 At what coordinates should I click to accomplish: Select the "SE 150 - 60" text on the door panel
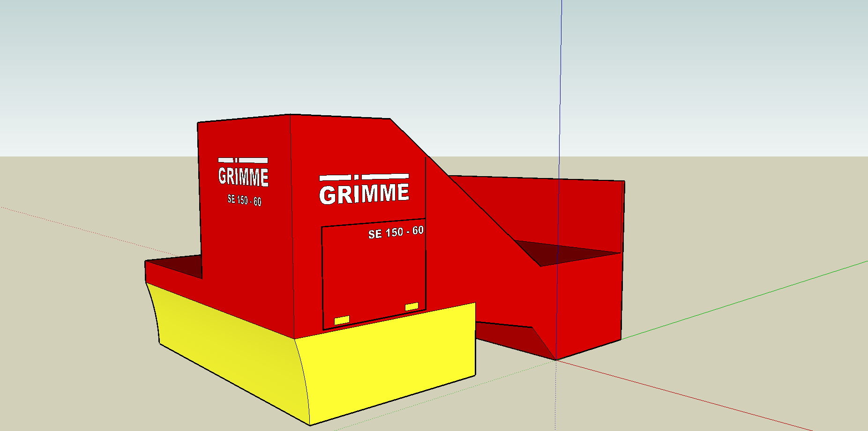pyautogui.click(x=396, y=232)
